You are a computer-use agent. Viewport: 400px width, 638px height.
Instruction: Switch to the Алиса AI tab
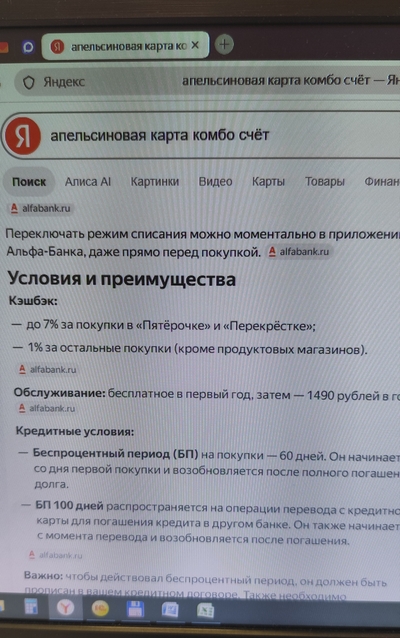(88, 182)
